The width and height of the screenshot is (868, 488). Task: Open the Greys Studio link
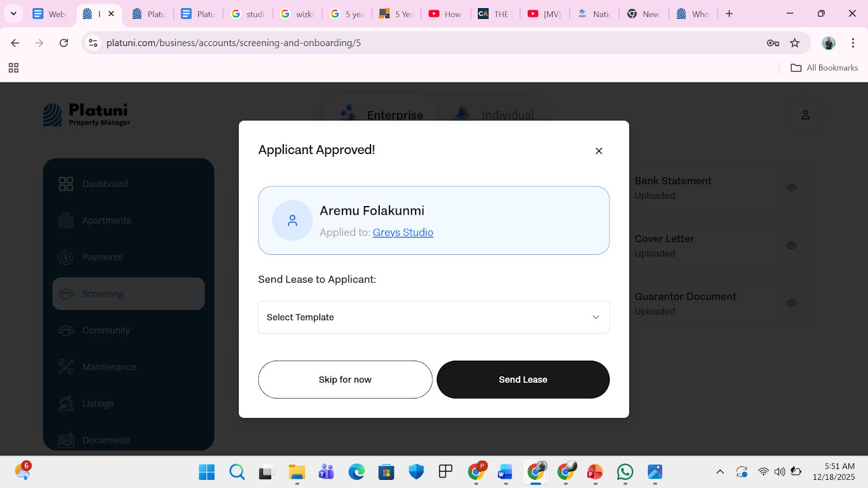tap(403, 232)
